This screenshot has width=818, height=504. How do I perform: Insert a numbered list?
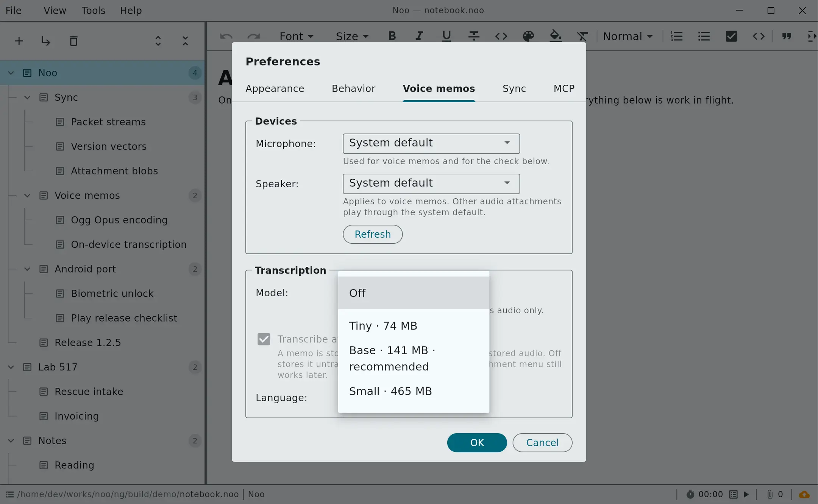coord(677,36)
